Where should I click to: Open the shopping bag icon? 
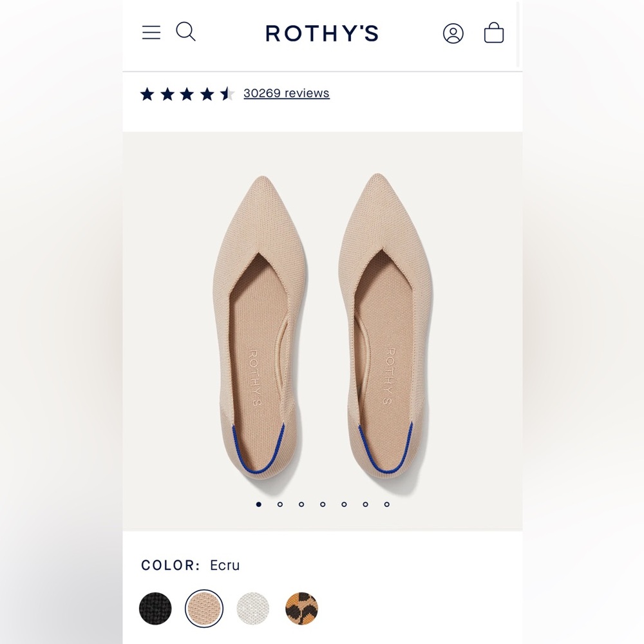[x=494, y=33]
